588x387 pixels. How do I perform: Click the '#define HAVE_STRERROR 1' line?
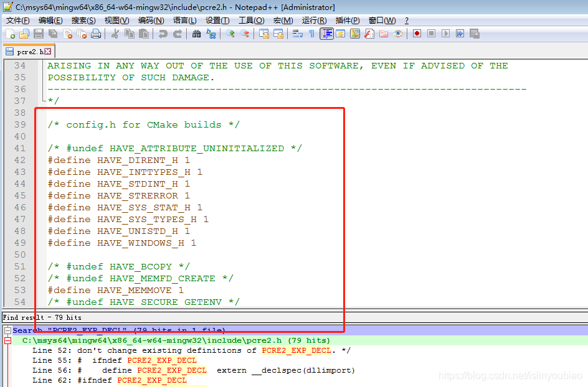click(118, 196)
